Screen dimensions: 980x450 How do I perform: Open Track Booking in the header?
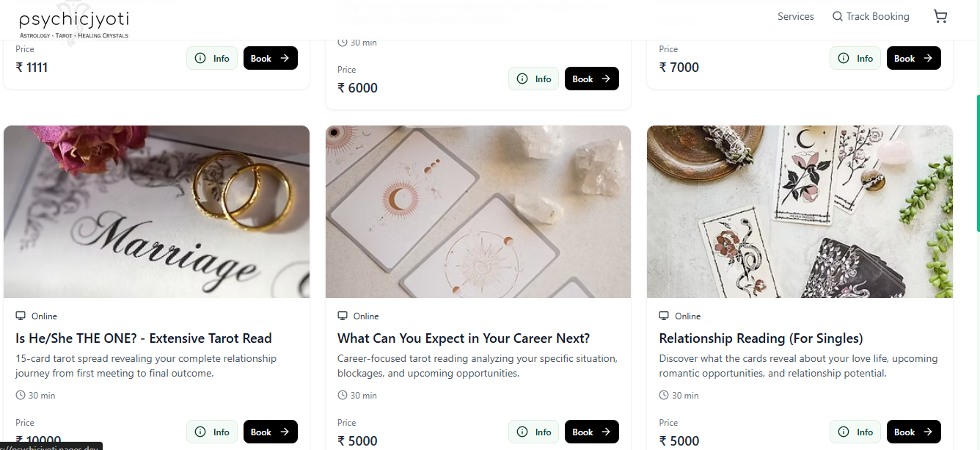coord(877,17)
